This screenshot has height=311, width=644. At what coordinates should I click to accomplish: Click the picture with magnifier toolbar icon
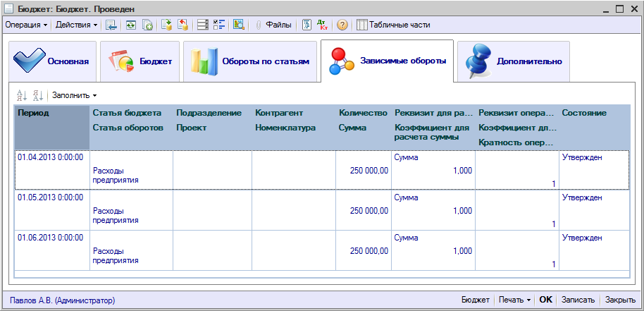pos(238,25)
